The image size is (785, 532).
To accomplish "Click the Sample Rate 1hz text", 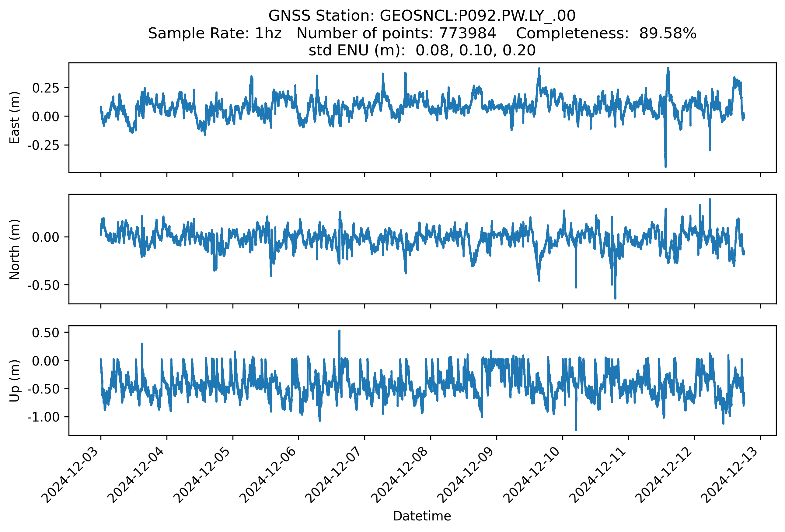I will 215,33.
